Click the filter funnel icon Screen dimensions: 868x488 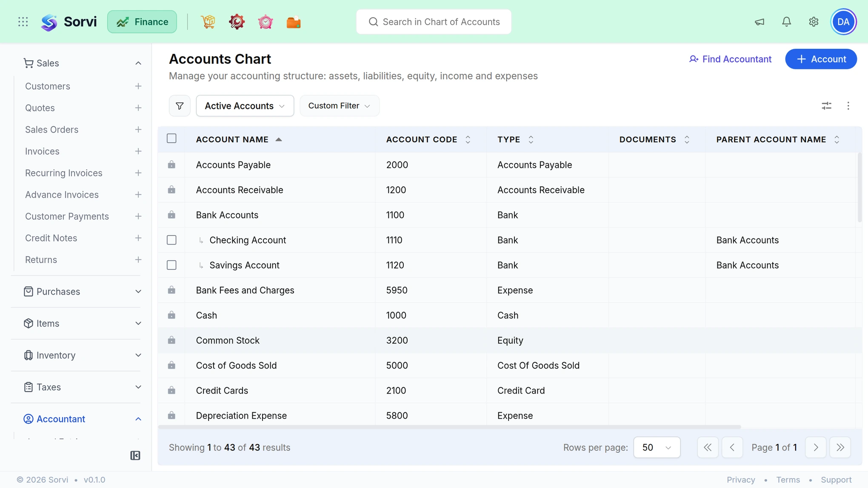click(x=180, y=105)
